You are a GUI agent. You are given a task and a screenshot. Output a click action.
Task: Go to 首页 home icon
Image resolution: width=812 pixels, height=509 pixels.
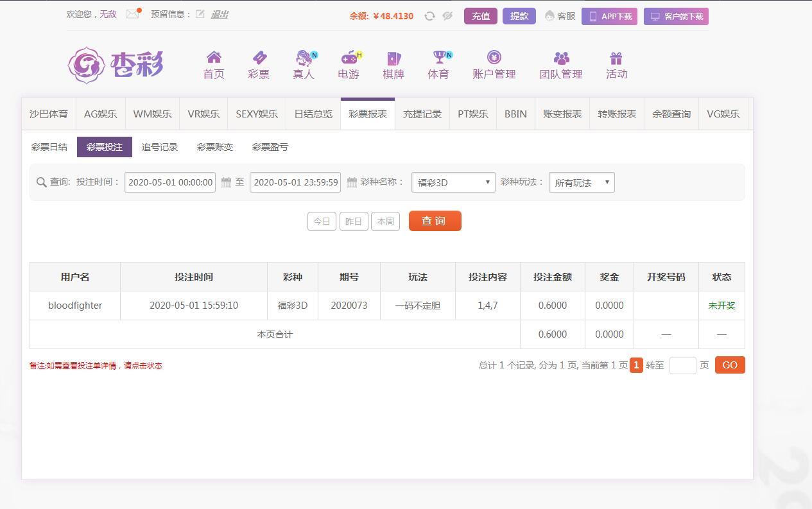click(214, 58)
